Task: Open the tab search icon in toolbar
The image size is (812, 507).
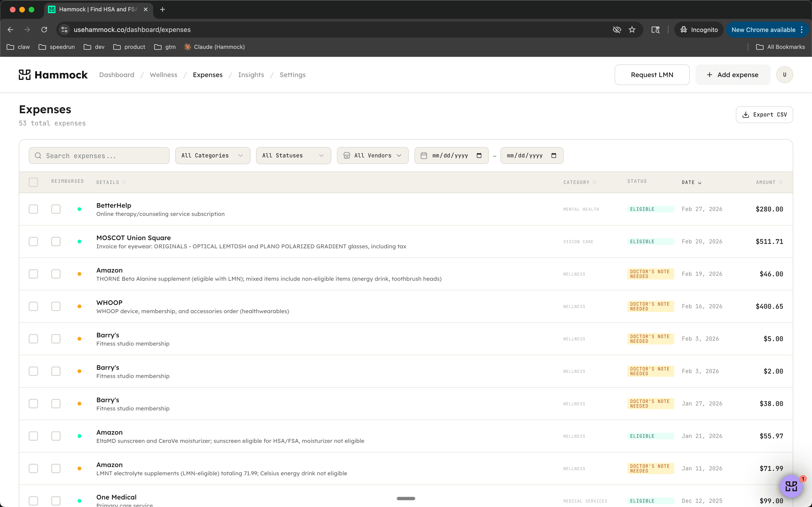Action: coord(656,30)
